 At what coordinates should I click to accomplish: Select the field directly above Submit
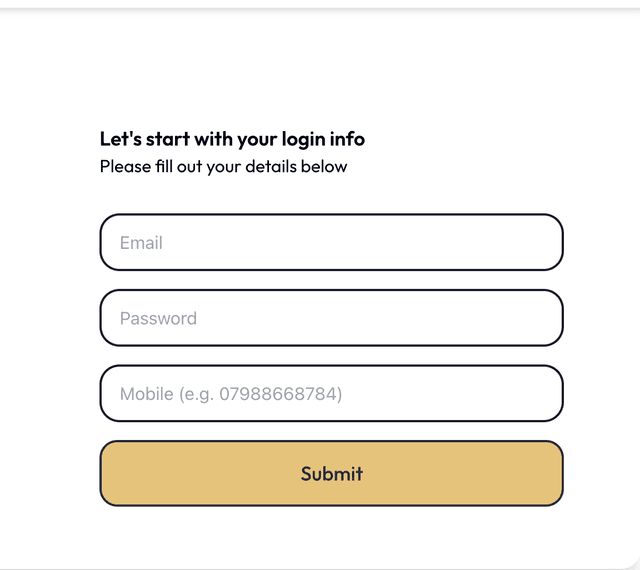point(331,394)
